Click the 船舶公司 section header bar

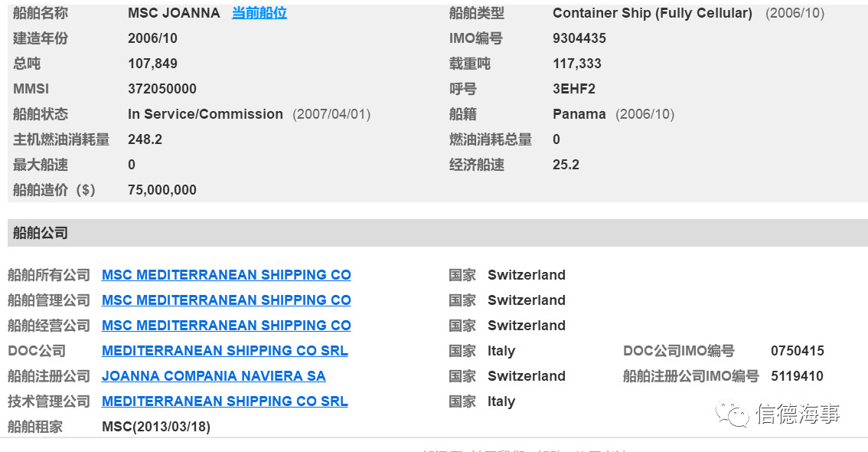coord(437,233)
